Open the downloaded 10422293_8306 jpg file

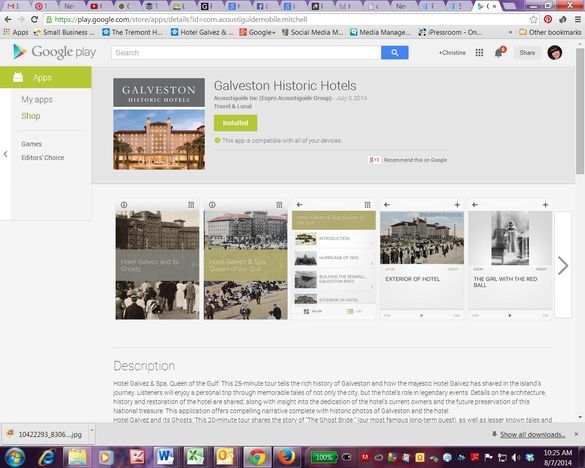click(45, 434)
